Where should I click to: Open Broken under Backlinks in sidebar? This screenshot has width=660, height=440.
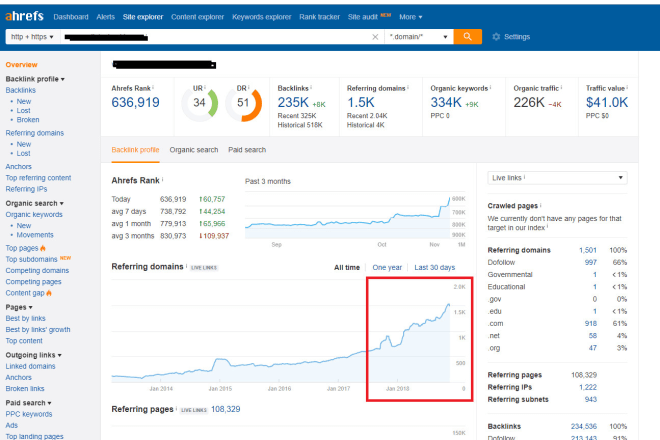pyautogui.click(x=28, y=120)
